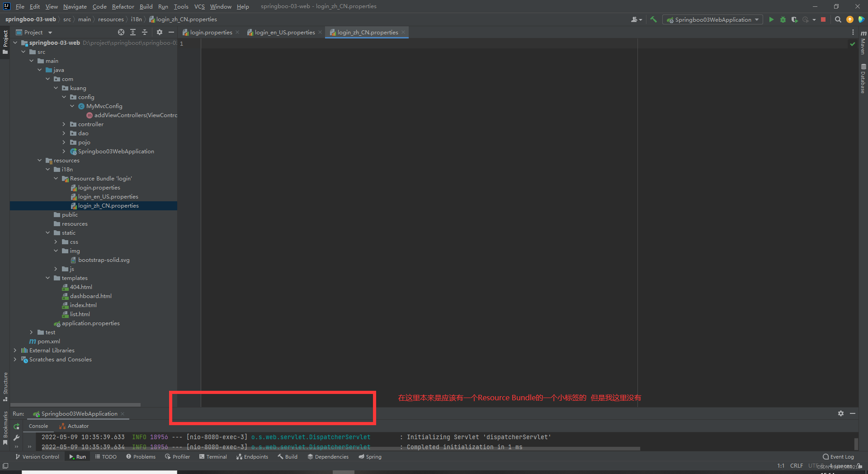Open Run panel settings gear
This screenshot has height=474, width=868.
click(x=841, y=413)
